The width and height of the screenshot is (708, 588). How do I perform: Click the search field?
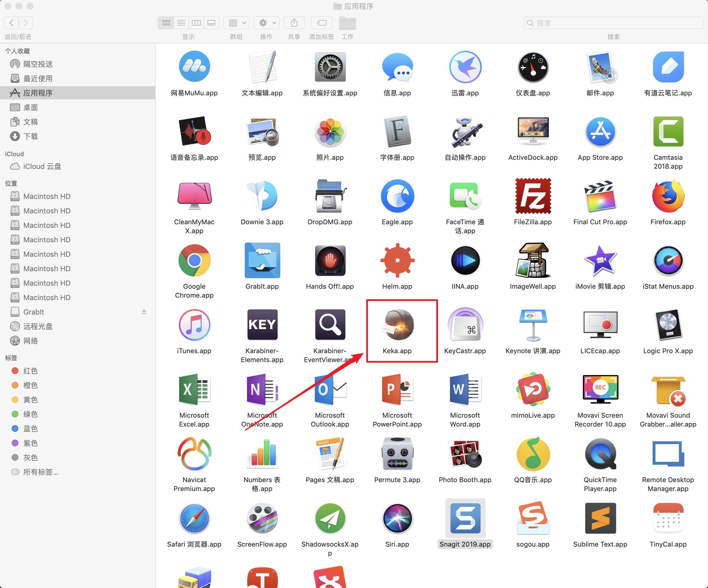[x=614, y=23]
